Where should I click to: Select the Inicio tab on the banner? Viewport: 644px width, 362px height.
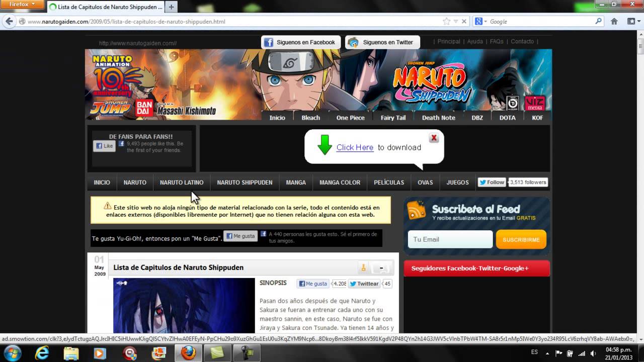tap(277, 117)
